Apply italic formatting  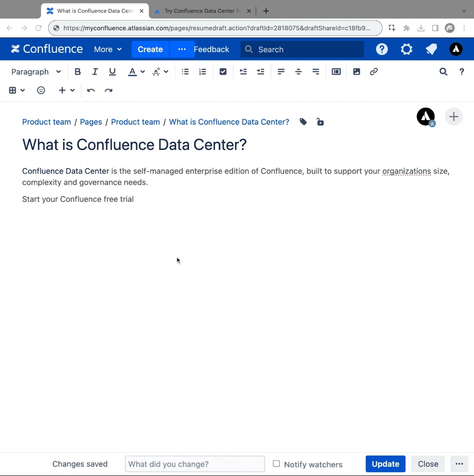[x=95, y=72]
